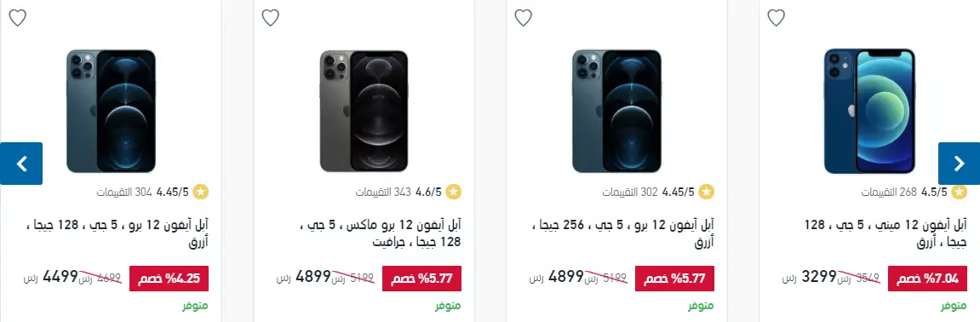
Task: Click 4.25% discount badge
Action: coord(169,279)
